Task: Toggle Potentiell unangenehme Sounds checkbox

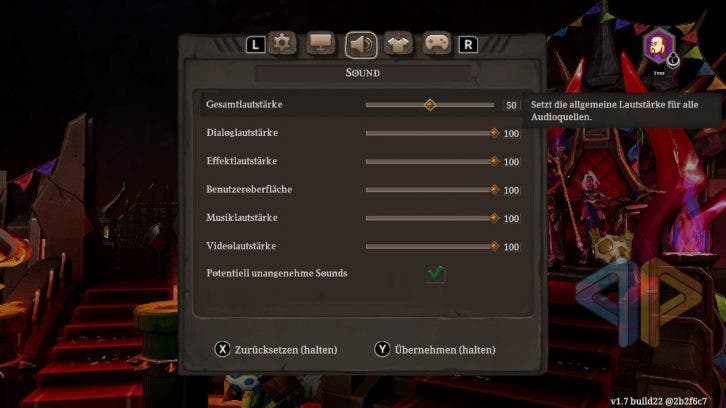Action: tap(435, 273)
